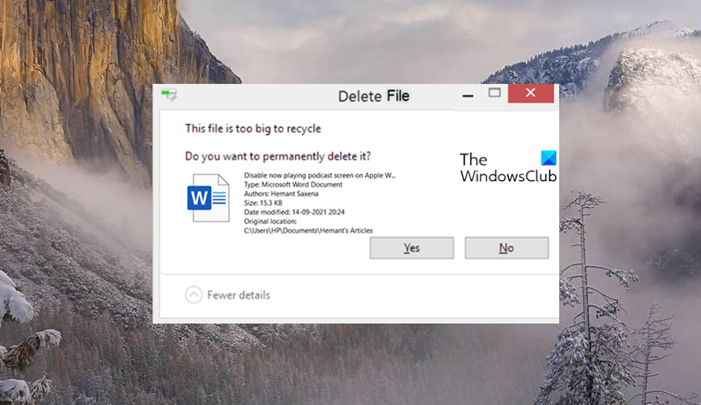This screenshot has width=701, height=405.
Task: Collapse the dialog with Fewer details
Action: [x=228, y=295]
